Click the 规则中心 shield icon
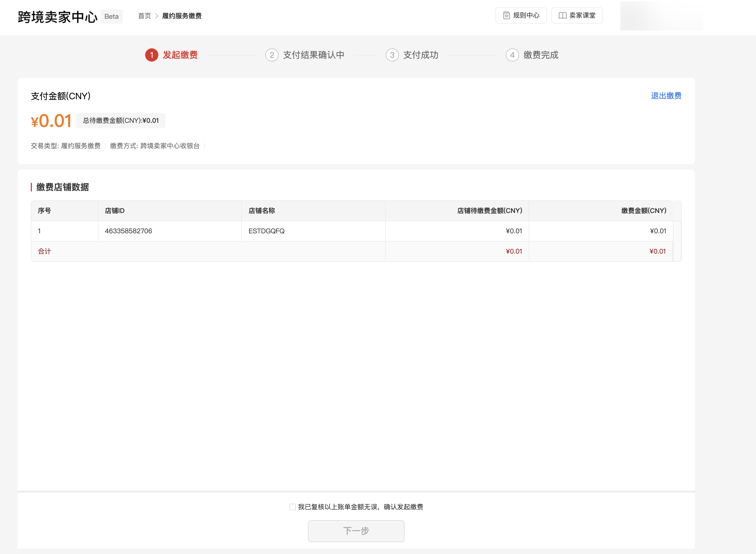The width and height of the screenshot is (756, 554). click(x=506, y=15)
